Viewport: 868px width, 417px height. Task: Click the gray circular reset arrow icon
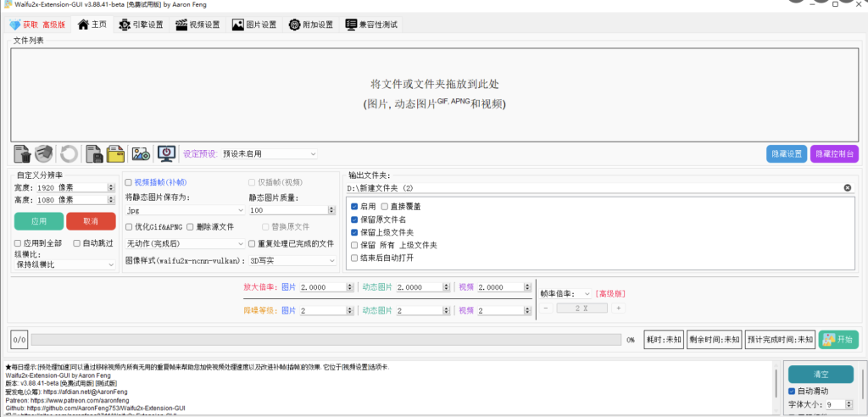click(69, 153)
